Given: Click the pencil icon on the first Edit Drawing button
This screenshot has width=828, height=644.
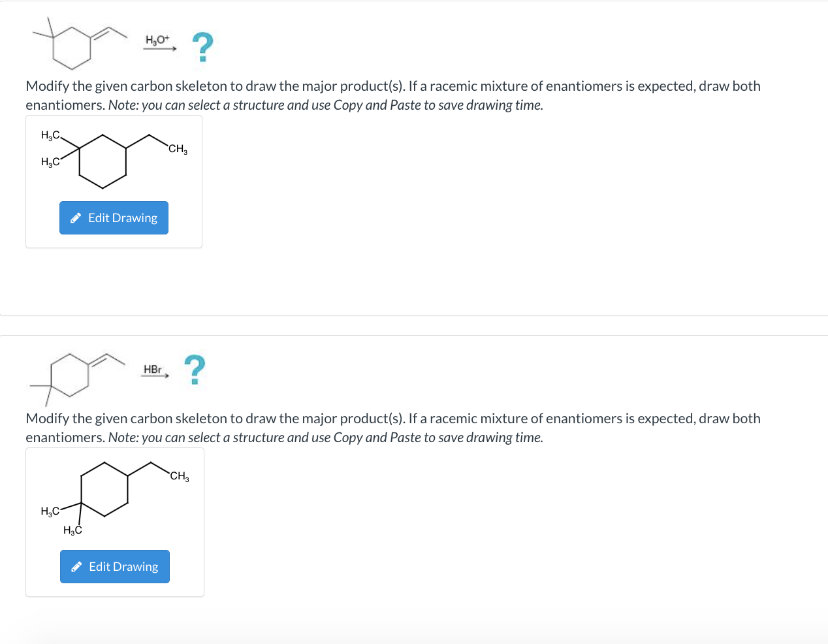Looking at the screenshot, I should (x=76, y=217).
